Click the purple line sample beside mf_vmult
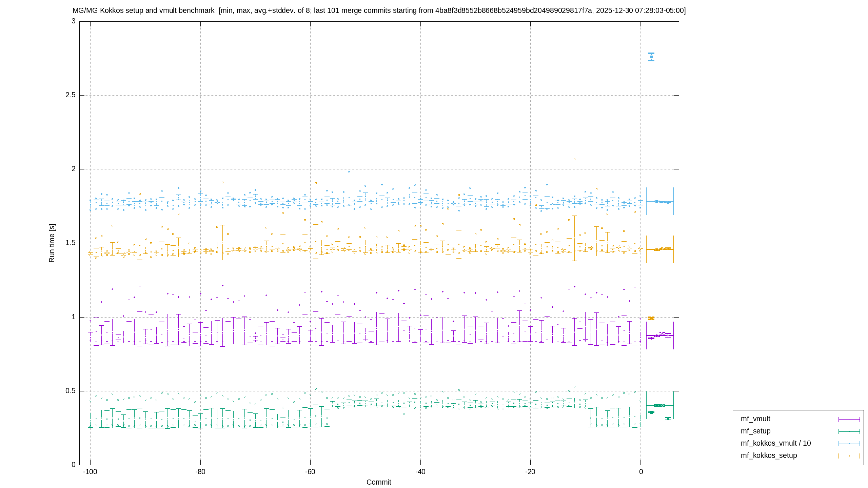 tap(849, 419)
